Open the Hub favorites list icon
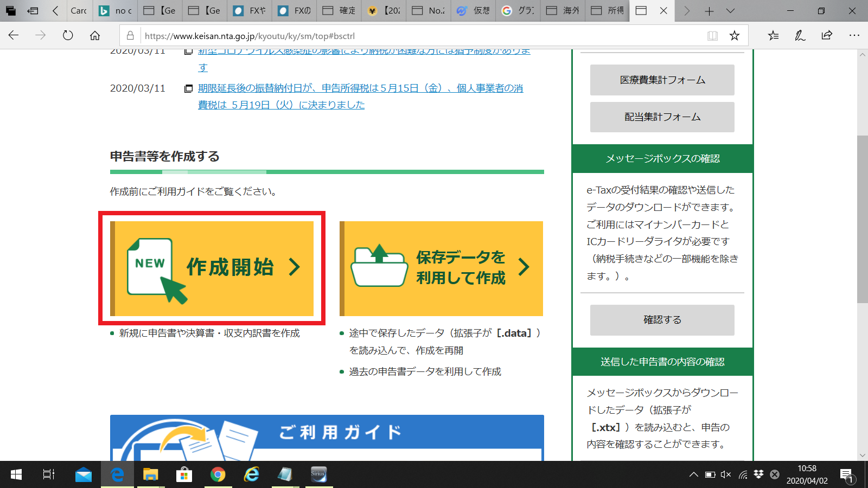 point(773,35)
